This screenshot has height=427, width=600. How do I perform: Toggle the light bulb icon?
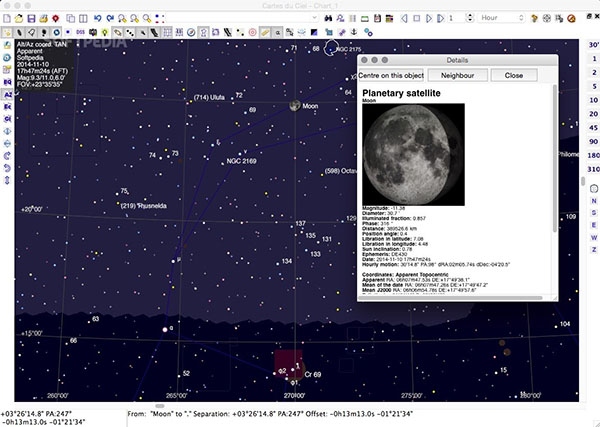(x=105, y=33)
